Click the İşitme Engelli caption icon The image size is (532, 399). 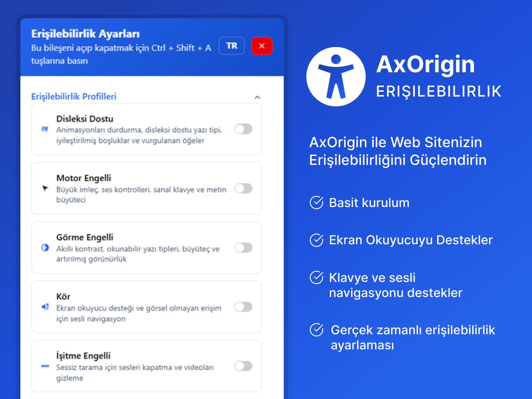pyautogui.click(x=45, y=366)
